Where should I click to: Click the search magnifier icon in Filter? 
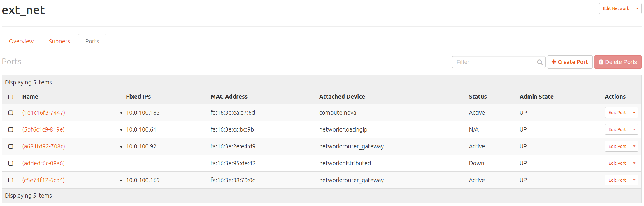[540, 62]
